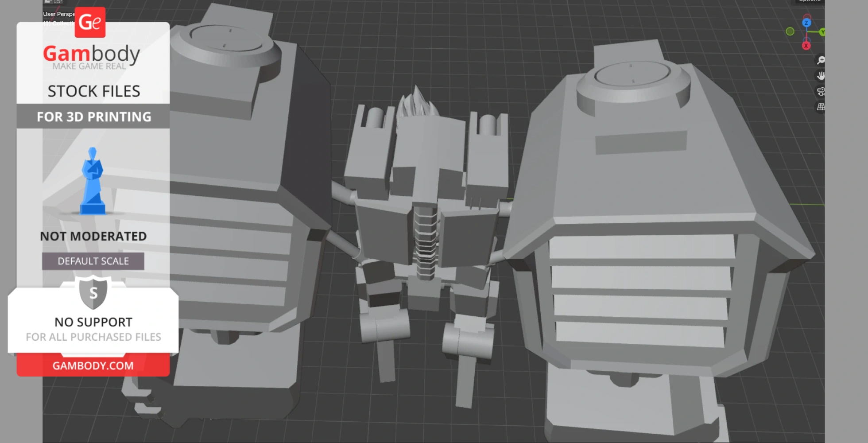Select the small center robot model
868x443 pixels.
pyautogui.click(x=425, y=221)
